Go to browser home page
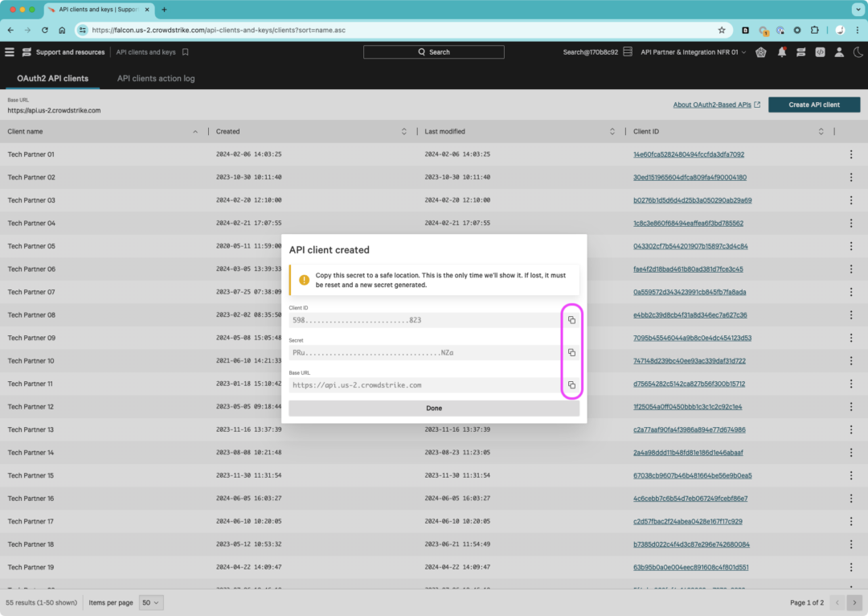The width and height of the screenshot is (868, 616). click(x=62, y=30)
